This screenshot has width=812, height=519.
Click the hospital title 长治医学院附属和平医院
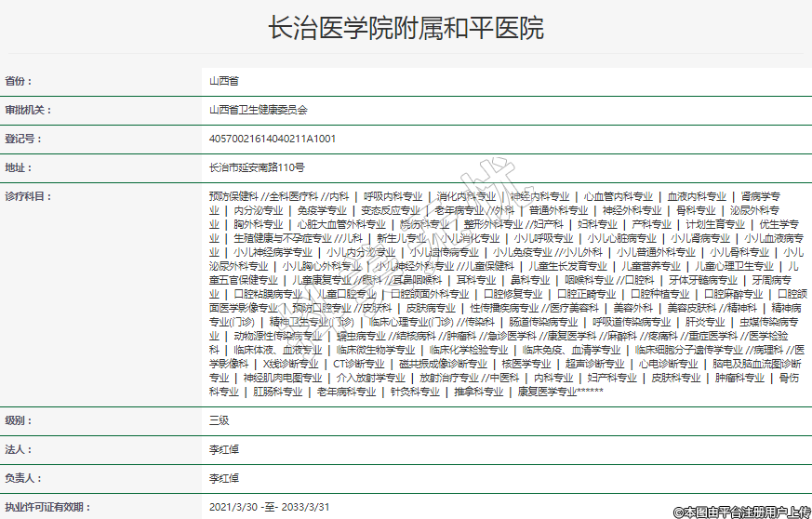point(406,29)
